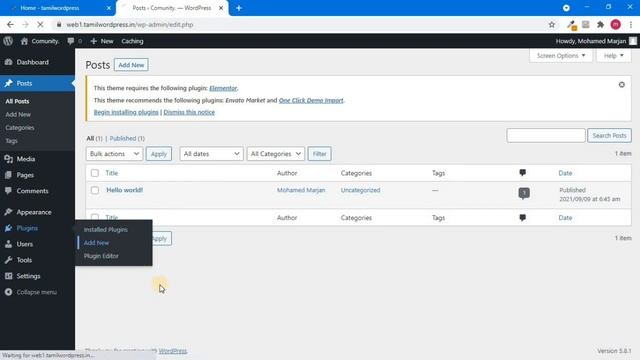Image resolution: width=640 pixels, height=360 pixels.
Task: Open Bulk actions dropdown
Action: point(114,154)
